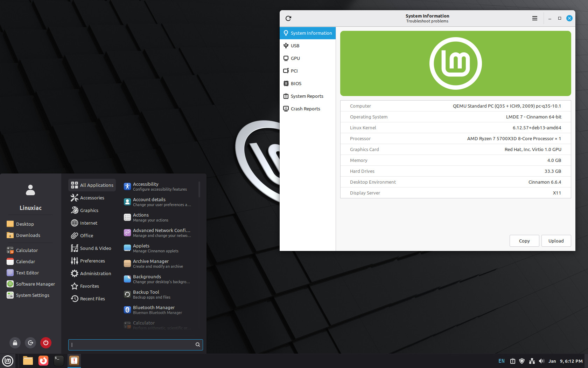Click the volume icon in system tray

541,361
